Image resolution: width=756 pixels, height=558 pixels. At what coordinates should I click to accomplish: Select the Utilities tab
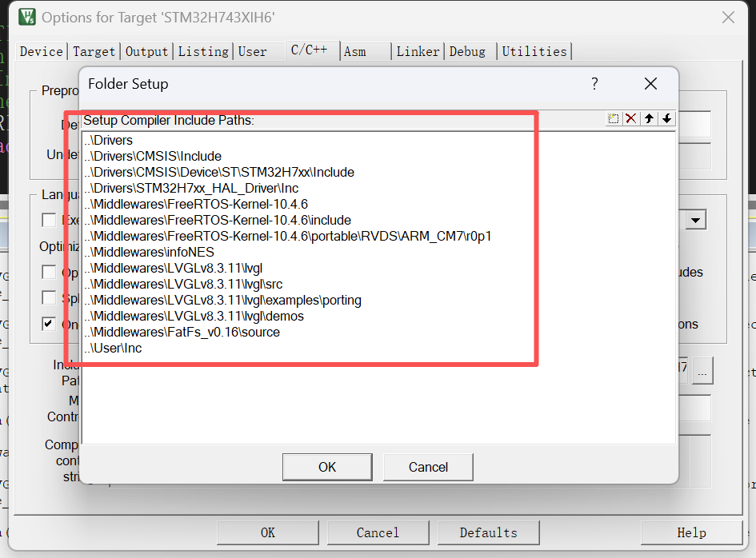pyautogui.click(x=534, y=51)
